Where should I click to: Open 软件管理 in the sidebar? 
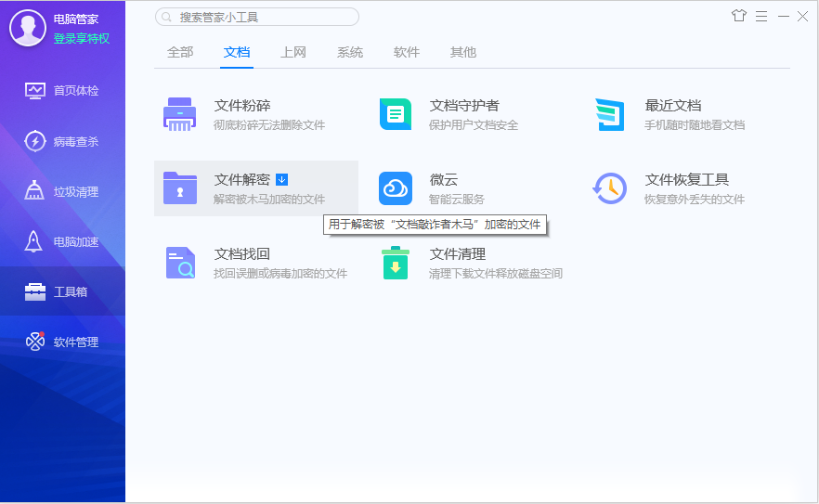[63, 342]
